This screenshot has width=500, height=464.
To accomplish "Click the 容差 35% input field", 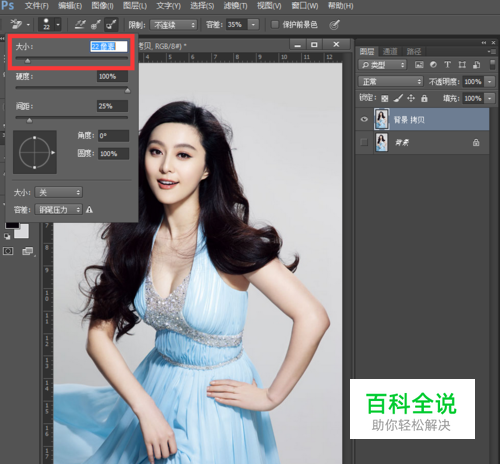I will point(236,25).
